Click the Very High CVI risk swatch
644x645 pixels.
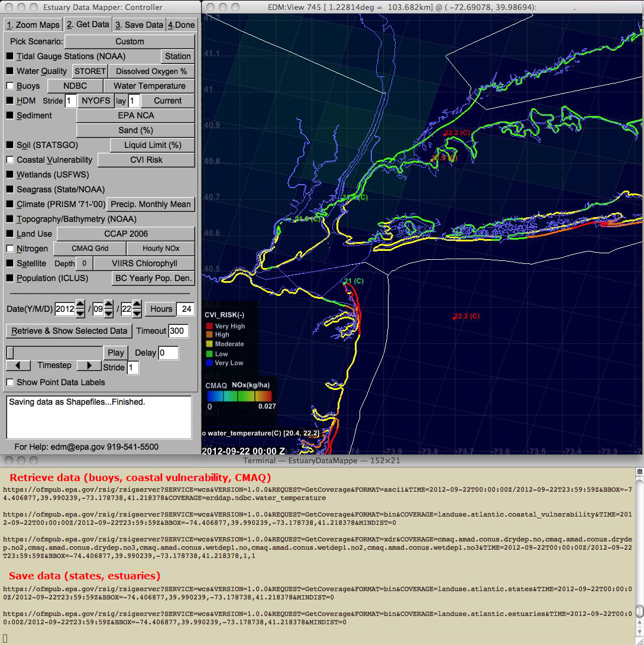coord(209,326)
